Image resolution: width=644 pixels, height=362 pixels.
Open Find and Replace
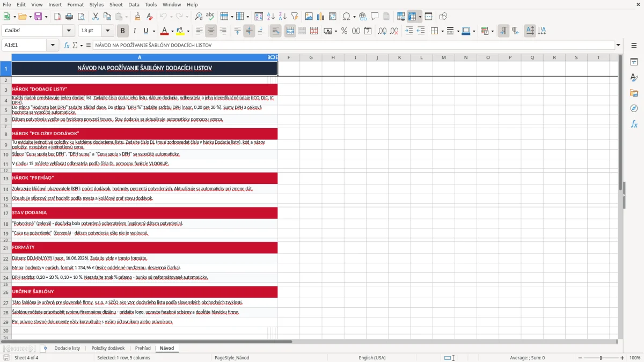(x=199, y=17)
